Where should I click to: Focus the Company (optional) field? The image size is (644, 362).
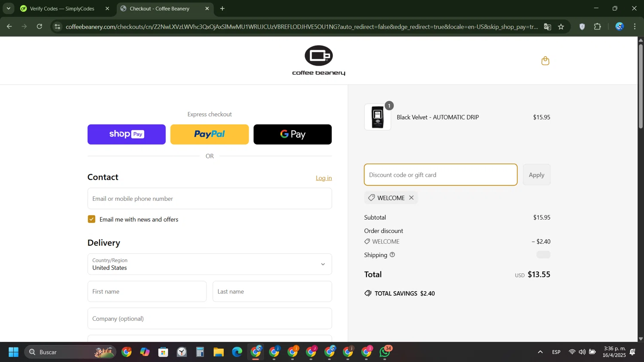coord(210,319)
